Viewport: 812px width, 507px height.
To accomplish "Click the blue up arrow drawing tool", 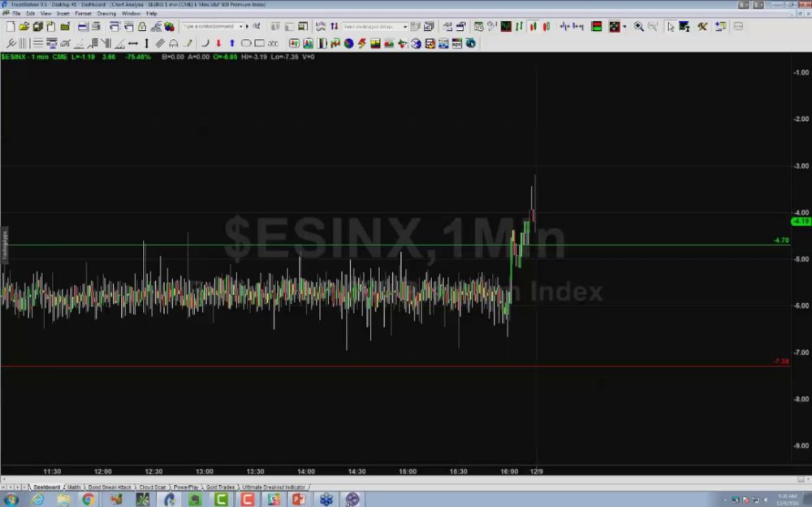I will [232, 44].
